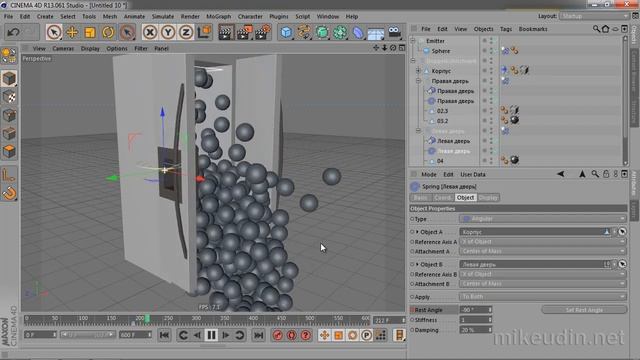Open the NURBS generator icon
640x360 pixels.
click(x=322, y=32)
